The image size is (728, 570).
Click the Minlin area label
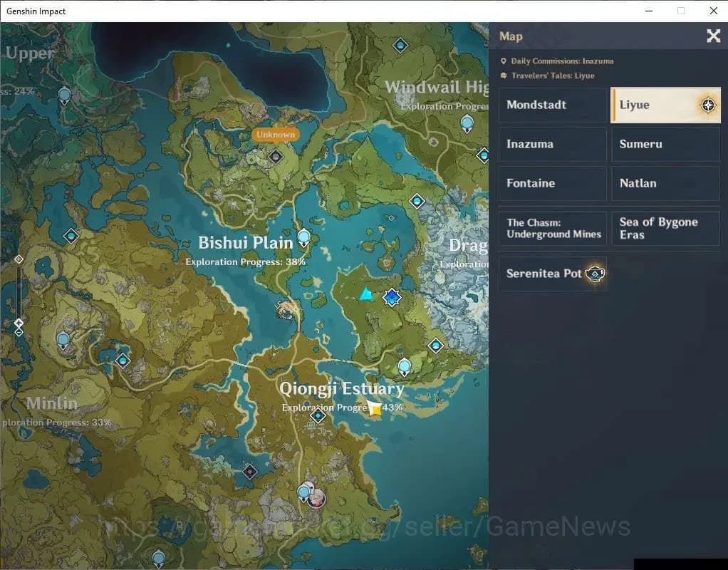click(x=51, y=403)
